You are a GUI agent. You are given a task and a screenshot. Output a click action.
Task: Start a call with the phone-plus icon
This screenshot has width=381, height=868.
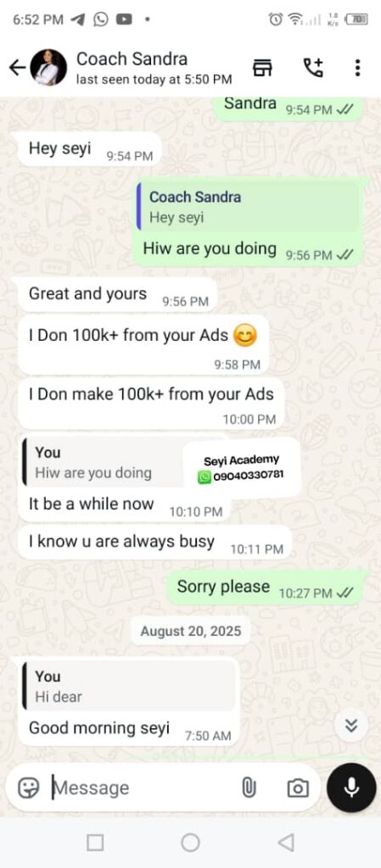(x=313, y=68)
